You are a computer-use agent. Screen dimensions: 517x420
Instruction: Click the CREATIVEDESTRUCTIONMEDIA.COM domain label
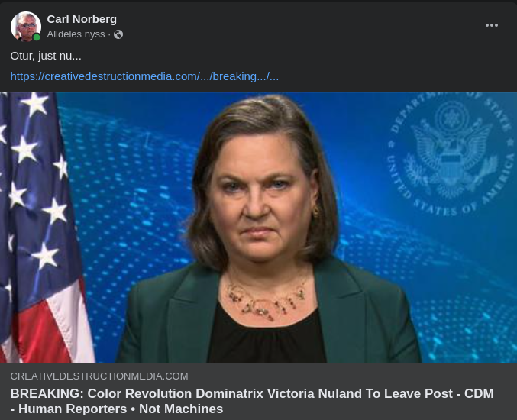coord(99,376)
